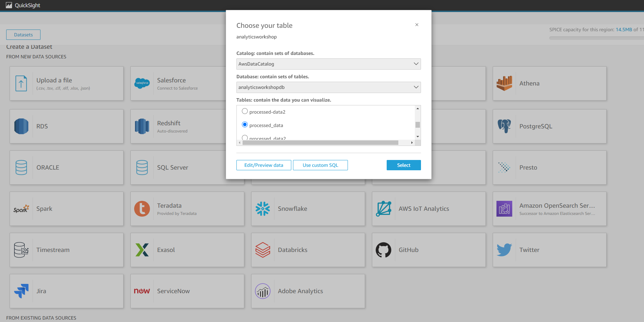Click the QuickSight logo icon
644x322 pixels.
pos(9,5)
